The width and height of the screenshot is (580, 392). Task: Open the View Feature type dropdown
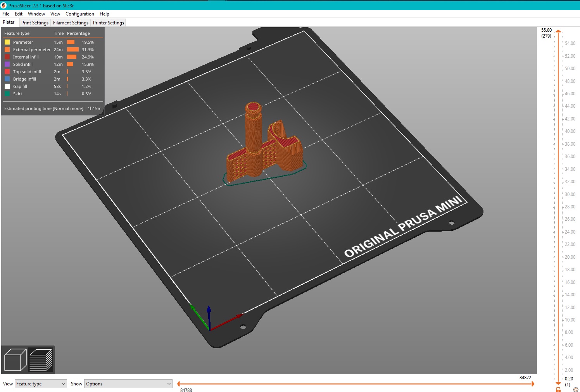tap(41, 384)
